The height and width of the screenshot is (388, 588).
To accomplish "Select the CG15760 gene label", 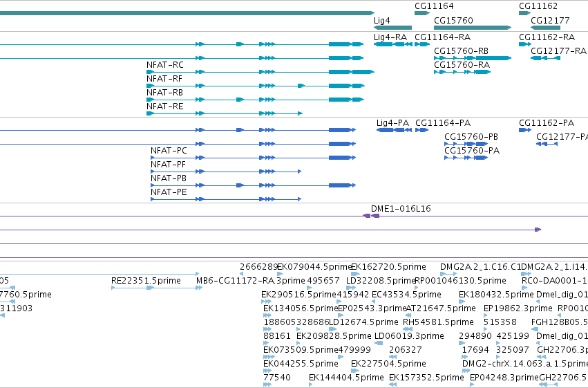I will pyautogui.click(x=453, y=21).
